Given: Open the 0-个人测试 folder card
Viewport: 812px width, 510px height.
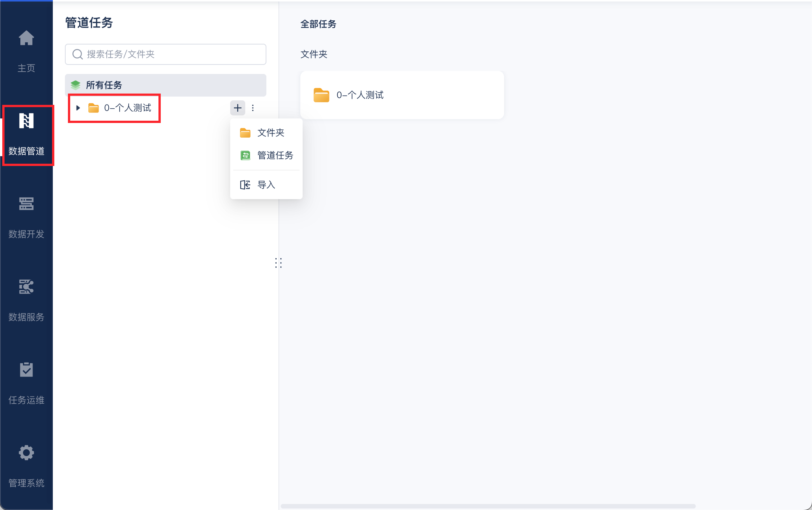Looking at the screenshot, I should [x=402, y=95].
